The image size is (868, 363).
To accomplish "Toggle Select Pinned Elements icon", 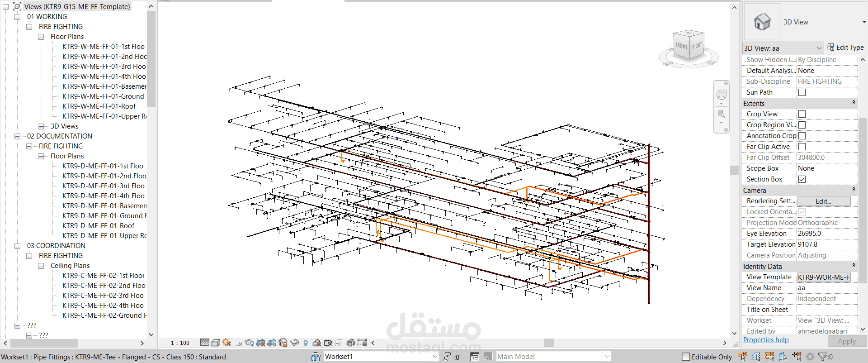I will [x=769, y=357].
